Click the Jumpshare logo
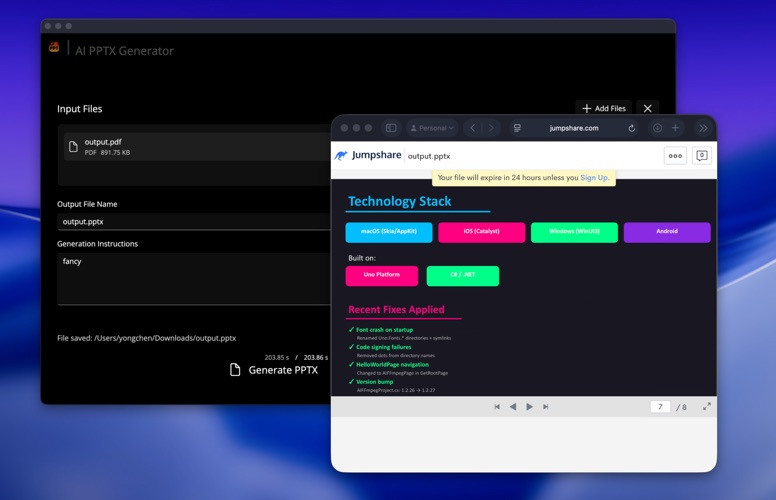The width and height of the screenshot is (776, 500). (368, 155)
